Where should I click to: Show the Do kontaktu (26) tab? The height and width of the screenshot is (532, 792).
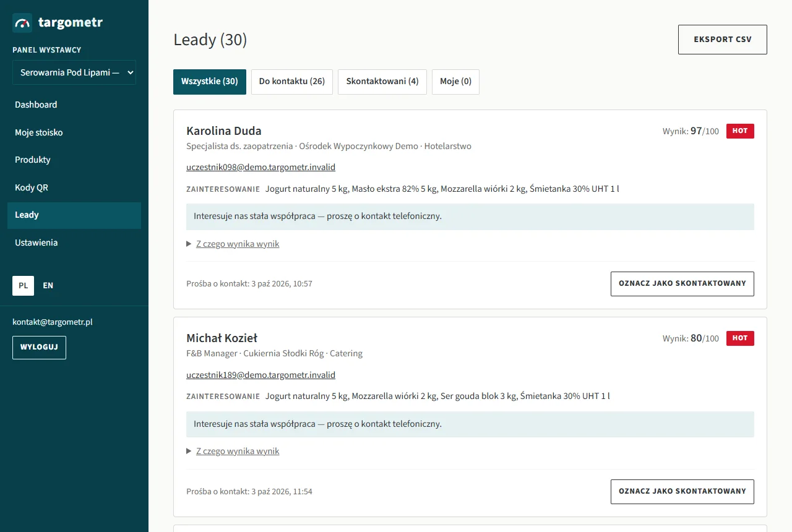coord(292,82)
